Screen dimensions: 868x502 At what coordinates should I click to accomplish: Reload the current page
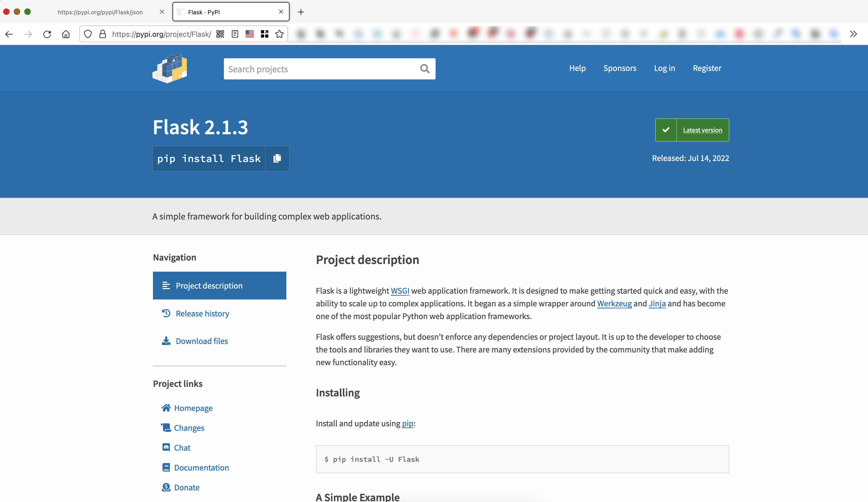coord(47,34)
